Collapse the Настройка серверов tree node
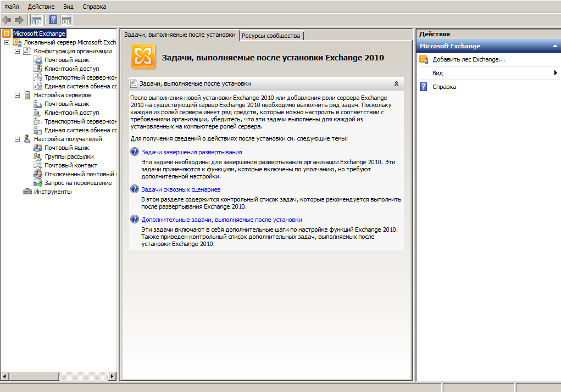 [17, 95]
